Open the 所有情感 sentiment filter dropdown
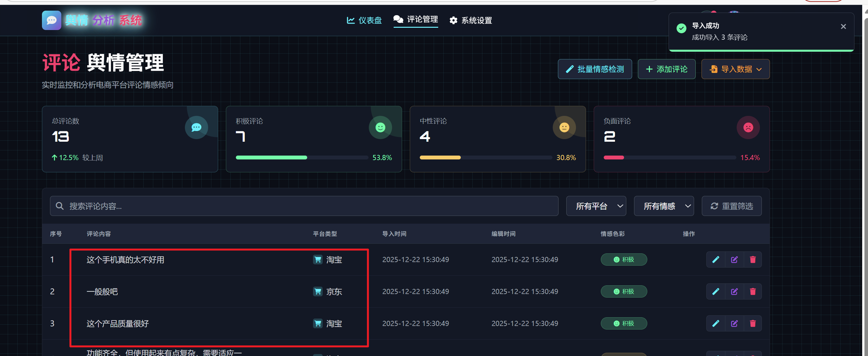Screen dimensions: 868x356 click(663, 206)
